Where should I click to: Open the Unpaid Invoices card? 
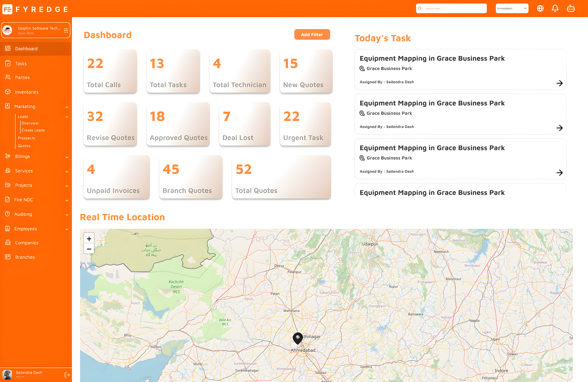[x=117, y=177]
